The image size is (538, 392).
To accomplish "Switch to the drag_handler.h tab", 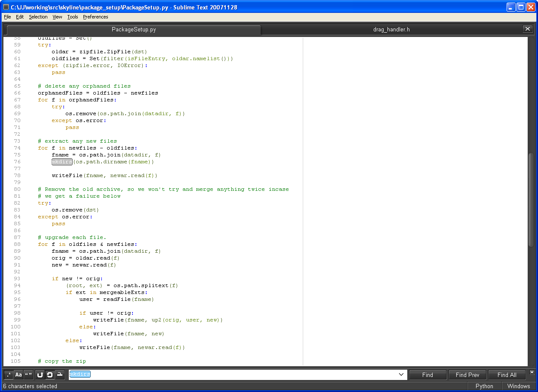I will coord(391,30).
